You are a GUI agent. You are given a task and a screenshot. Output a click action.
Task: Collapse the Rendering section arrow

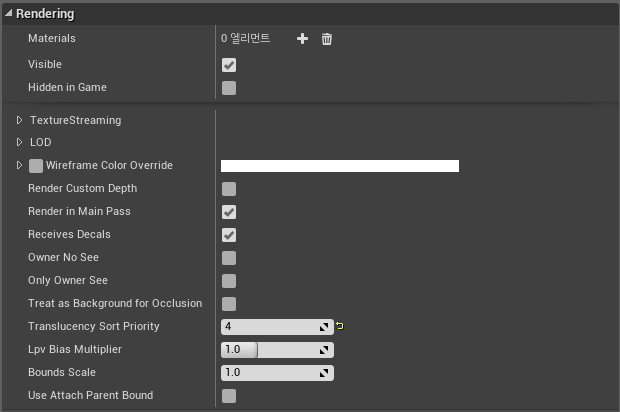click(8, 13)
